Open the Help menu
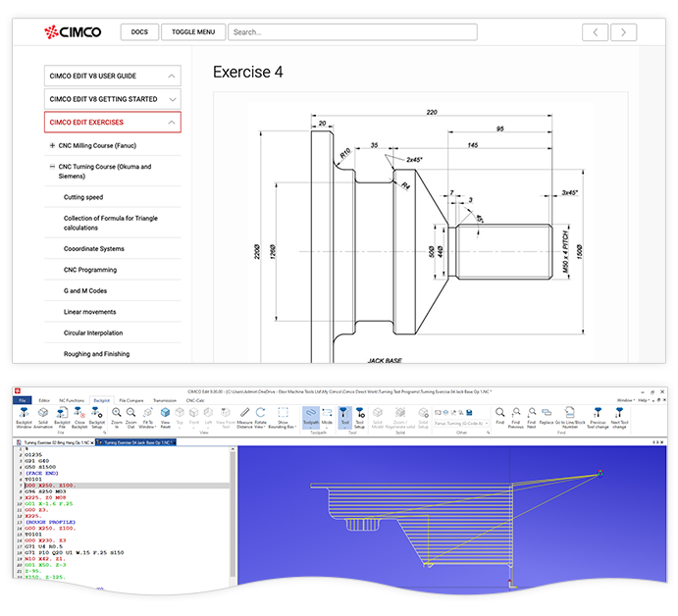This screenshot has width=678, height=616. [x=644, y=400]
